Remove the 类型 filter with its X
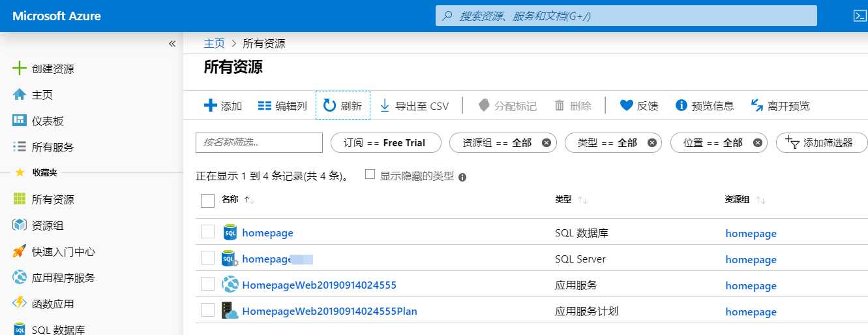Image resolution: width=868 pixels, height=335 pixels. coord(651,143)
